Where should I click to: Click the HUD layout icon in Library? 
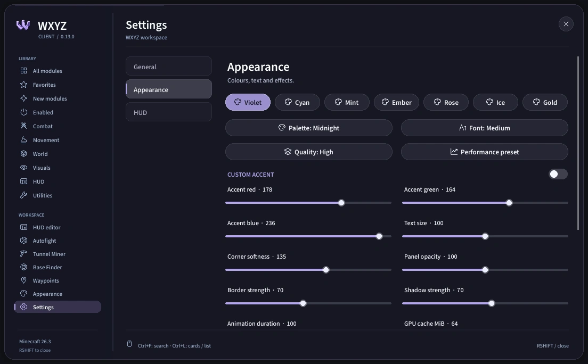(x=23, y=181)
